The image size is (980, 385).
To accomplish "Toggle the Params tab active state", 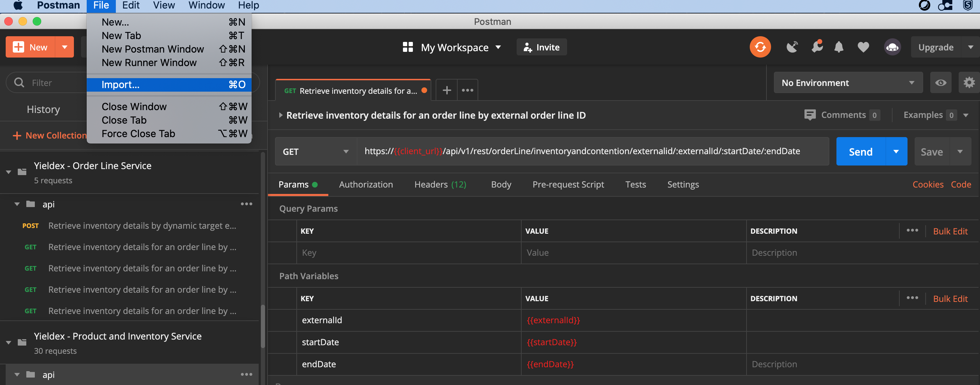I will tap(293, 184).
